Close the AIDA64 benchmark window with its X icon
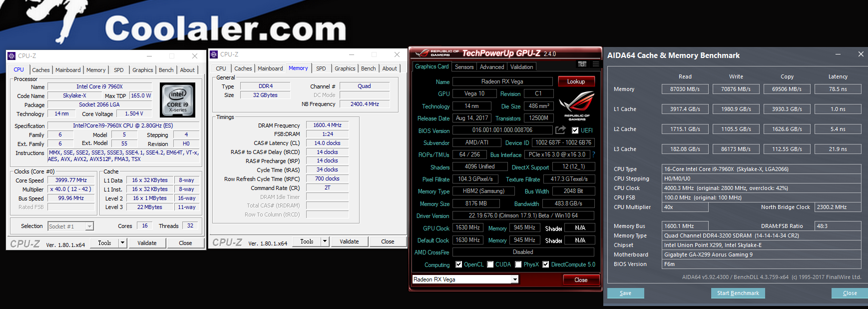 pos(861,54)
